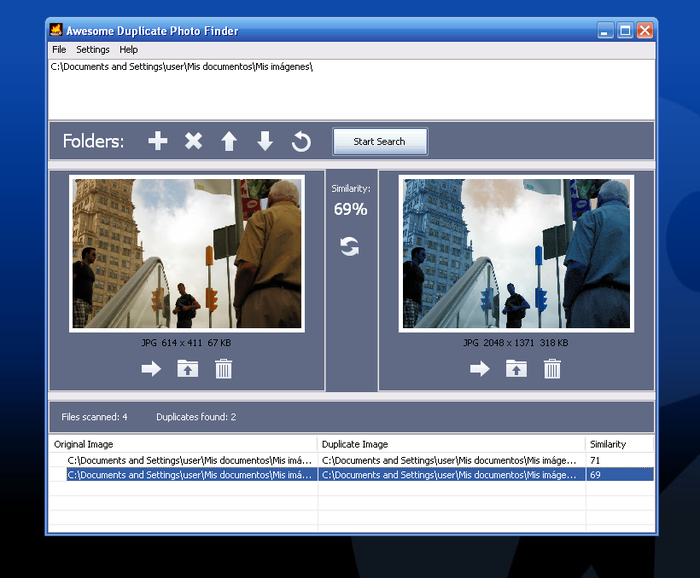Swap the images with the sync arrows icon
This screenshot has width=700, height=578.
click(350, 246)
